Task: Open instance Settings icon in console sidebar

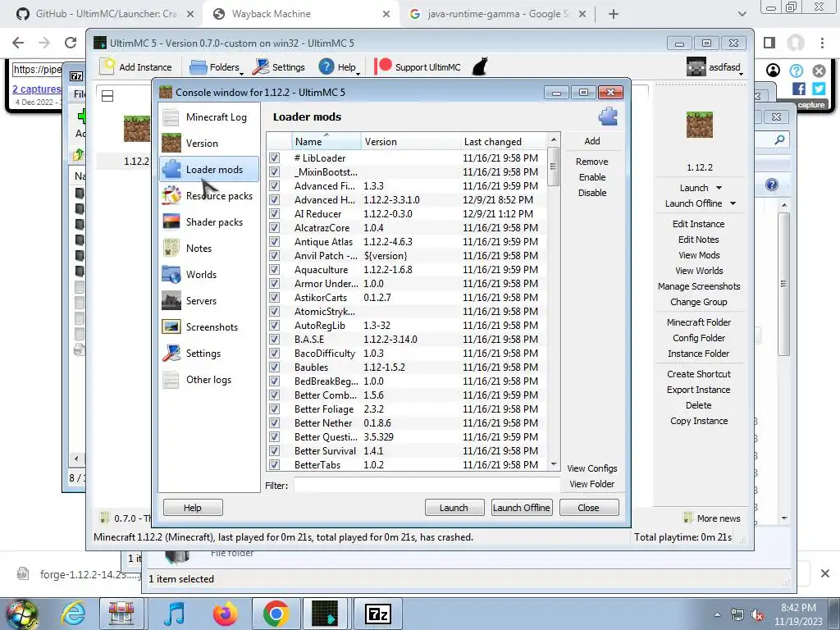Action: 171,353
